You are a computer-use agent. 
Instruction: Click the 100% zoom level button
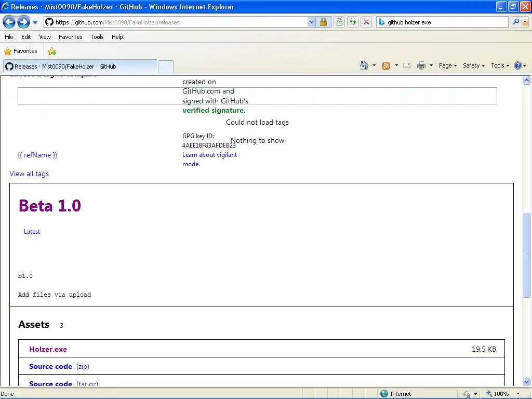pos(498,394)
